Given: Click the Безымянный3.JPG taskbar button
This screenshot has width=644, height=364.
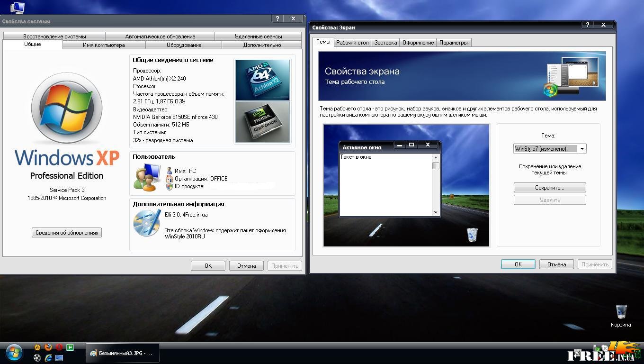Looking at the screenshot, I should [122, 353].
